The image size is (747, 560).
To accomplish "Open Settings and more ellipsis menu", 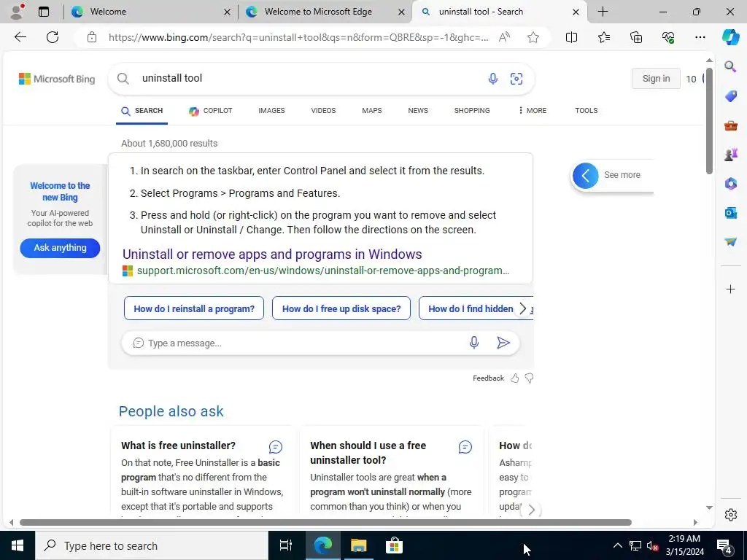I will [700, 37].
